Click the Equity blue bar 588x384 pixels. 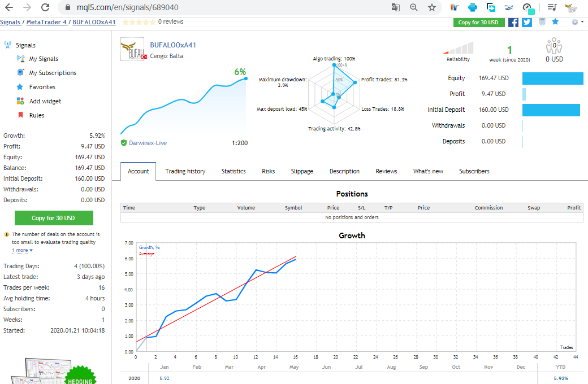click(x=552, y=78)
